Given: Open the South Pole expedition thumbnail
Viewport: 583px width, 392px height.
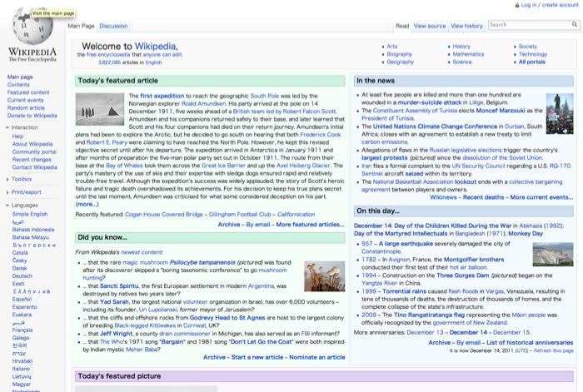Looking at the screenshot, I should click(100, 109).
